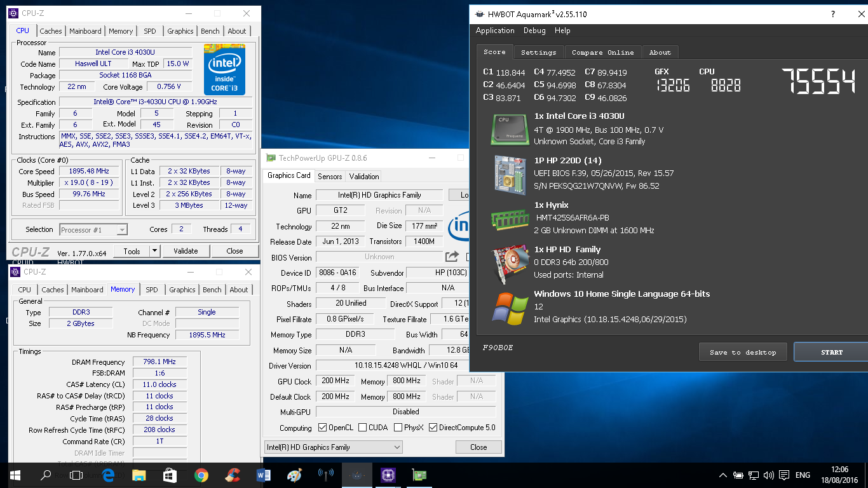Click the Multiplier x 19.0 ( 8 - 19 ) value
This screenshot has width=868, height=488.
click(89, 183)
